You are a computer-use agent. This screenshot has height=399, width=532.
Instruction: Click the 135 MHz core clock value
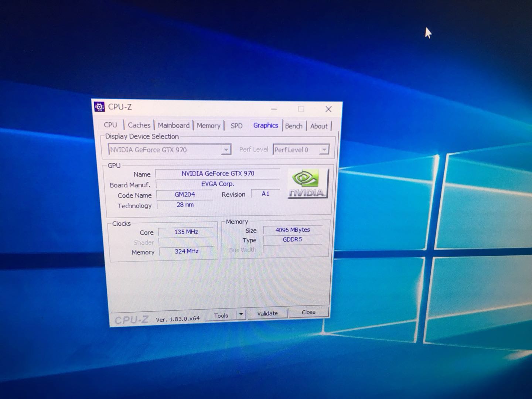(x=186, y=232)
